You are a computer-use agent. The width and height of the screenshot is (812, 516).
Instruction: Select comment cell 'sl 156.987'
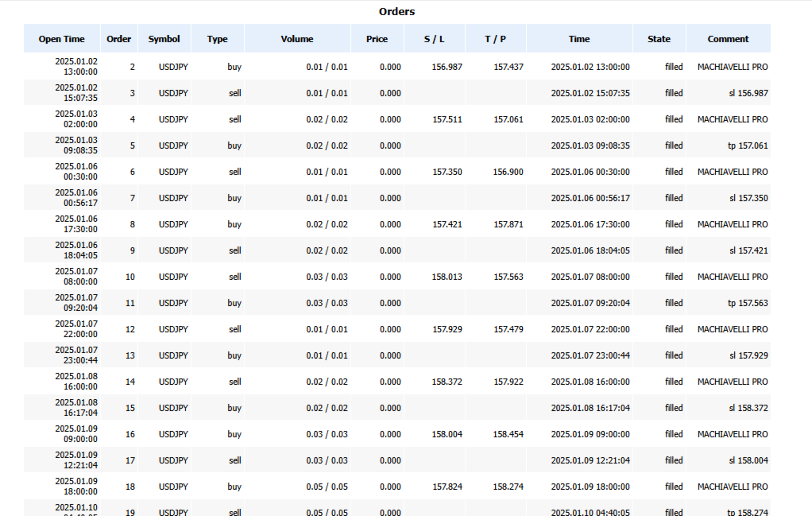[x=748, y=93]
